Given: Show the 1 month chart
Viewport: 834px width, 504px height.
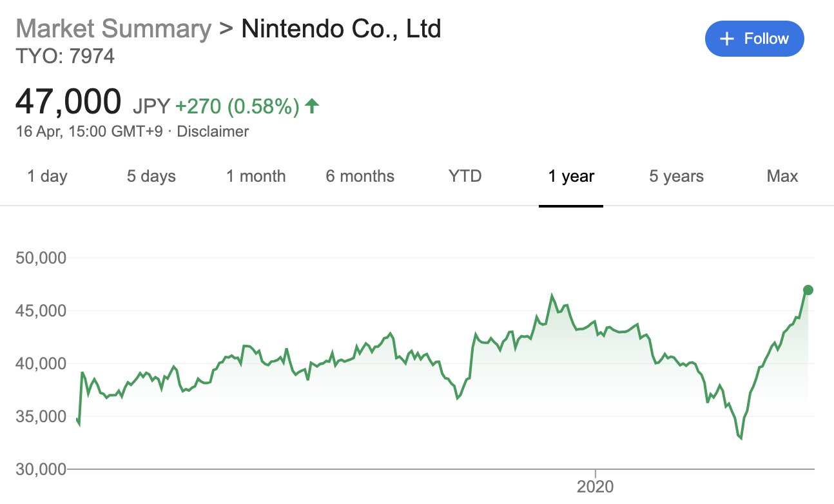Looking at the screenshot, I should point(256,176).
